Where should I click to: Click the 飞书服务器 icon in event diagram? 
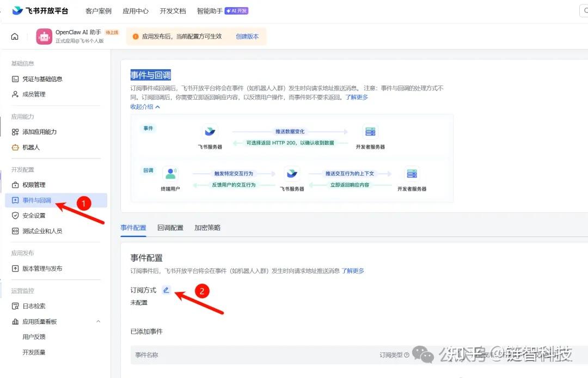pos(210,132)
